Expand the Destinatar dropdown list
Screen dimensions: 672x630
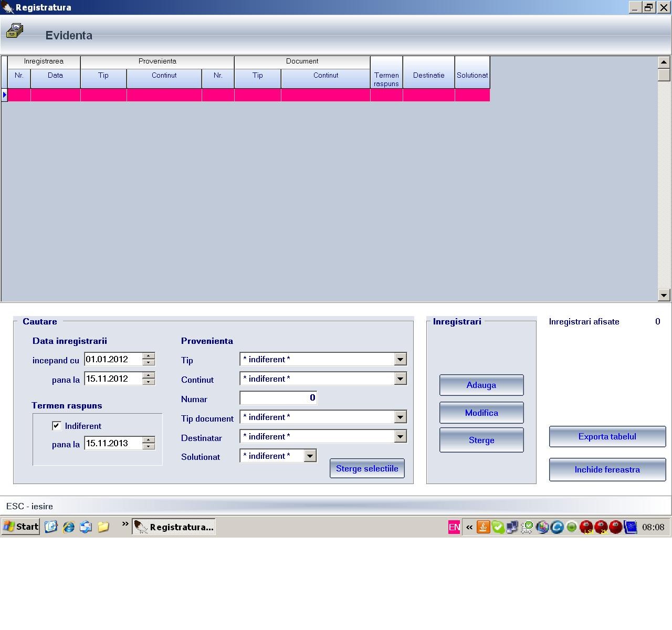pyautogui.click(x=400, y=437)
